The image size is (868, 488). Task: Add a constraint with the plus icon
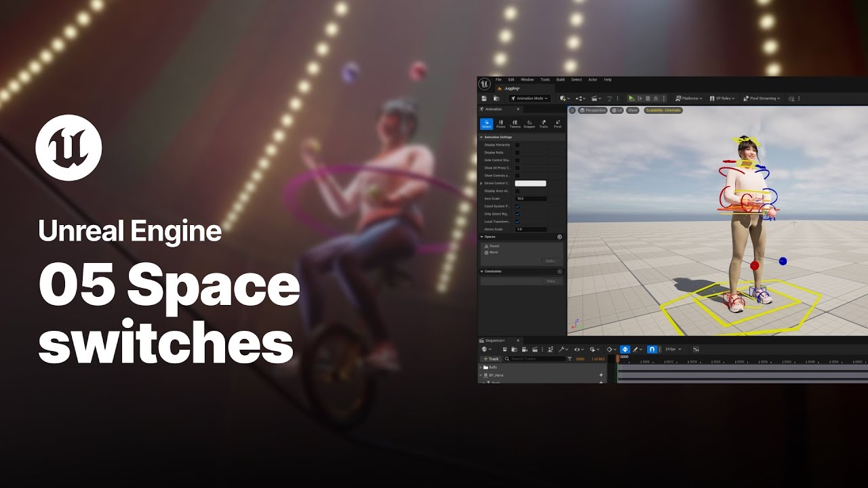pos(559,272)
